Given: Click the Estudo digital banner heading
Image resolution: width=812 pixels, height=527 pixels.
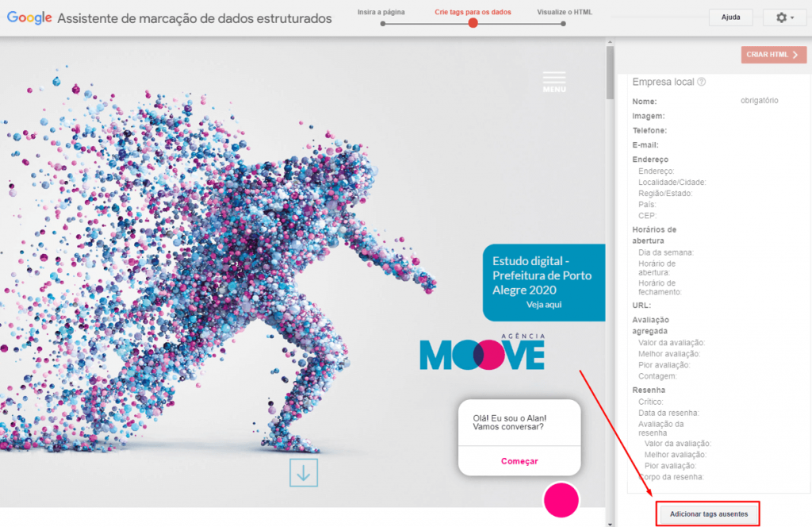Looking at the screenshot, I should click(542, 275).
